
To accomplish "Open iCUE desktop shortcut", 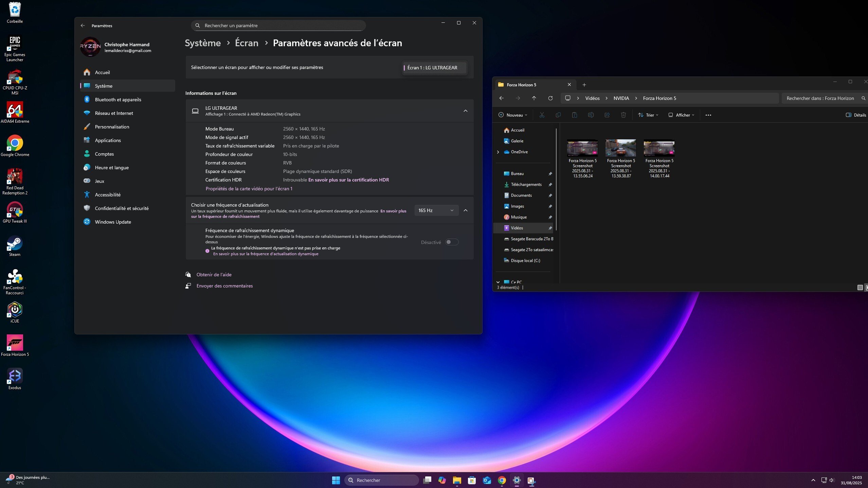I will click(x=15, y=312).
